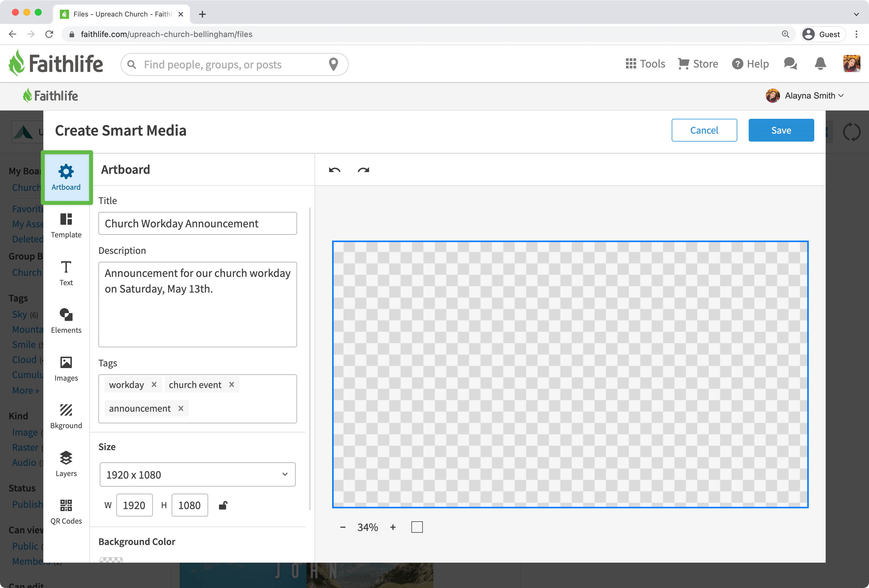This screenshot has height=588, width=869.
Task: Open the QR Codes panel
Action: coord(66,511)
